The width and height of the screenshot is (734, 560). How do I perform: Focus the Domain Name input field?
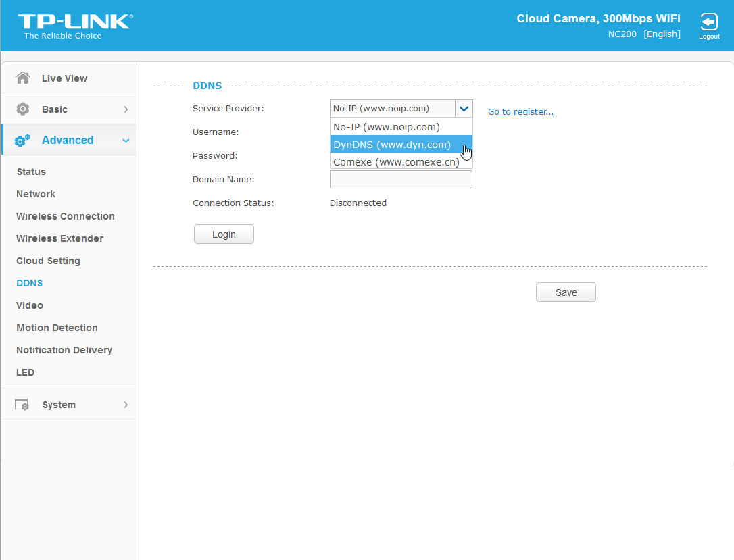(x=401, y=179)
